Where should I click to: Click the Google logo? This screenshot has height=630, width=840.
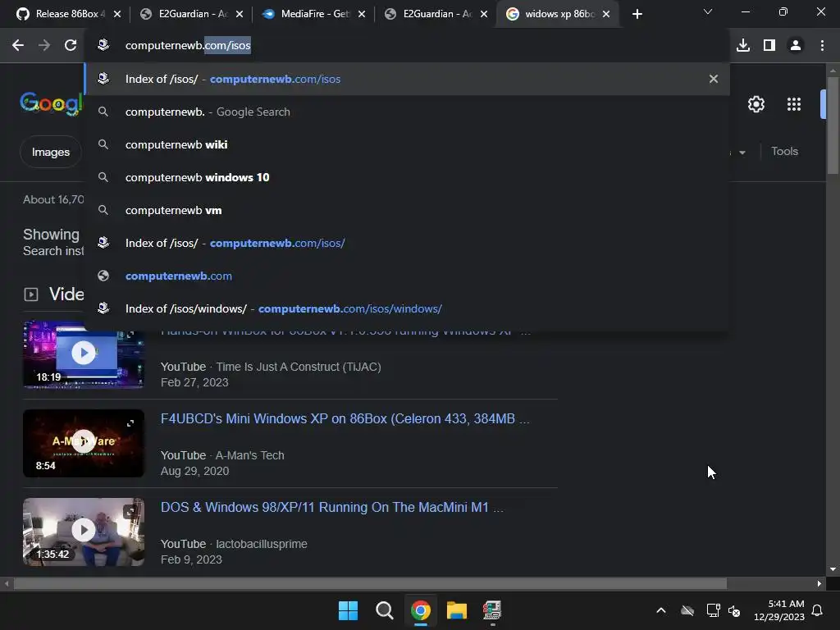(52, 103)
